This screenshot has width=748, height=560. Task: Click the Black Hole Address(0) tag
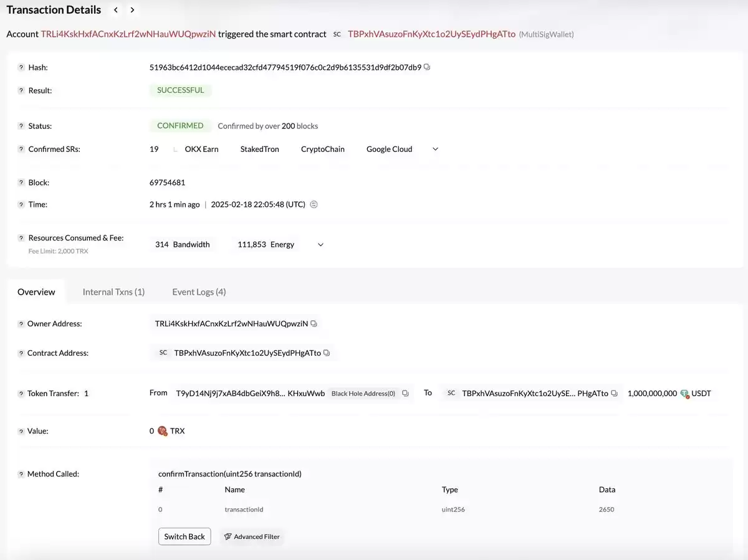(x=363, y=394)
